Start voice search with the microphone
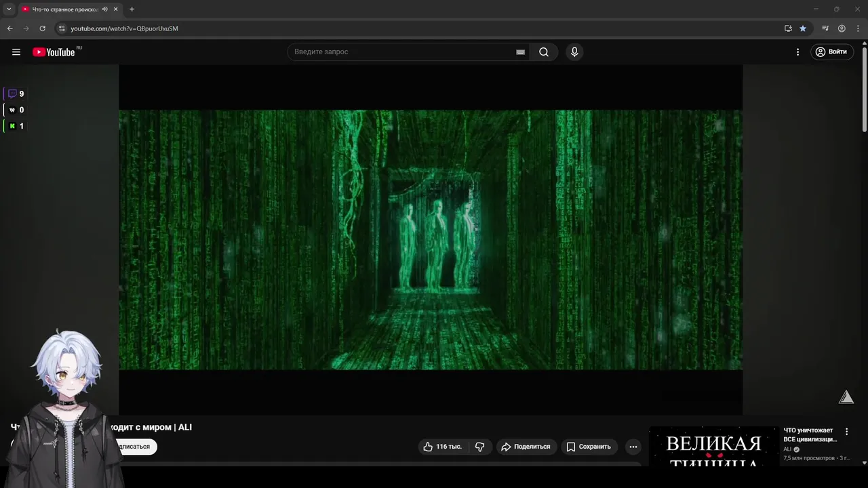 coord(574,52)
